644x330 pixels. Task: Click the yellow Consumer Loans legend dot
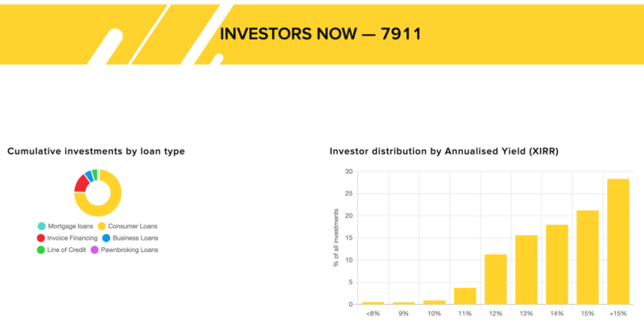click(102, 226)
